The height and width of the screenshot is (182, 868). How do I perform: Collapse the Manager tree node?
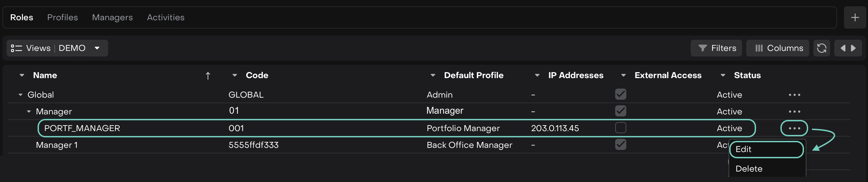[x=29, y=112]
